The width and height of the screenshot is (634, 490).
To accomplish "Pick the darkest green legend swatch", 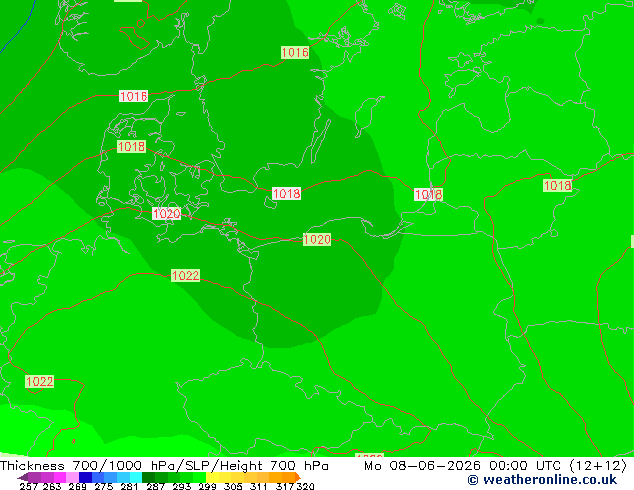I will [x=148, y=477].
